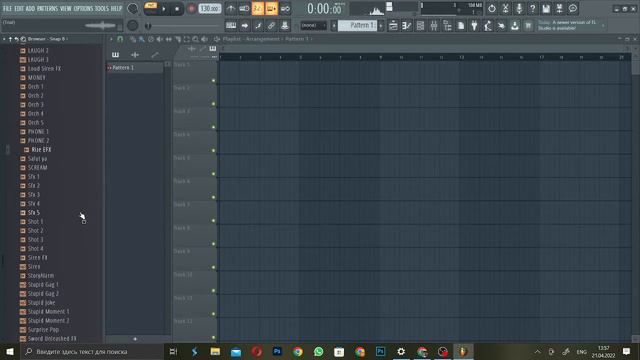Select the Paint brush tool in Playlist

(142, 39)
